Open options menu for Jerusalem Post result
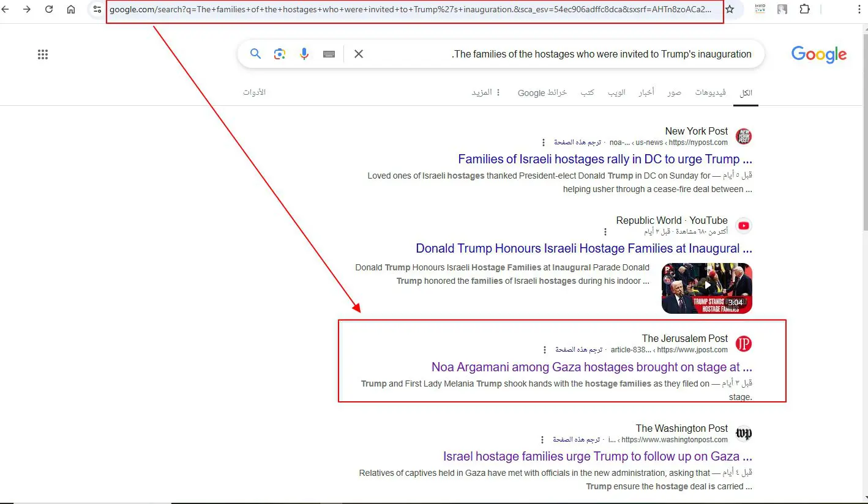The height and width of the screenshot is (504, 868). pyautogui.click(x=545, y=350)
